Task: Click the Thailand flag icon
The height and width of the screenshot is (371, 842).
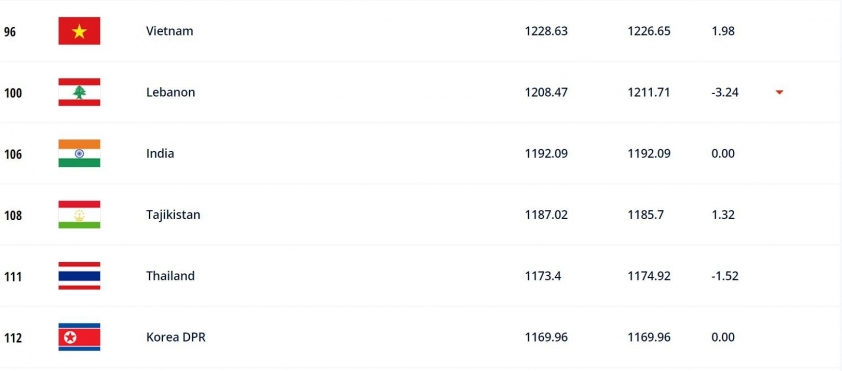Action: [x=79, y=276]
